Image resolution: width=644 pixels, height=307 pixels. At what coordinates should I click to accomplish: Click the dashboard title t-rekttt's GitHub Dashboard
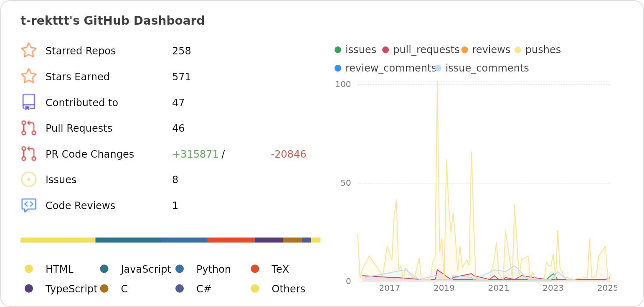click(x=113, y=20)
